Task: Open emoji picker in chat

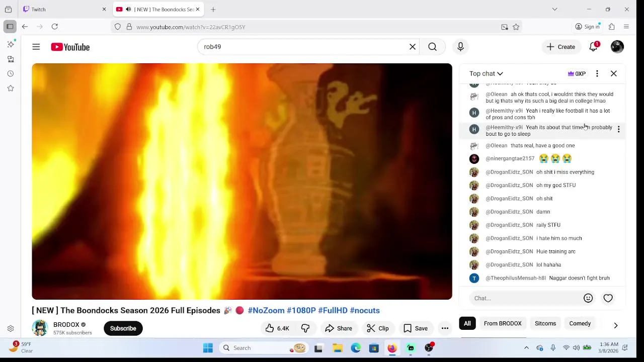Action: (x=588, y=298)
